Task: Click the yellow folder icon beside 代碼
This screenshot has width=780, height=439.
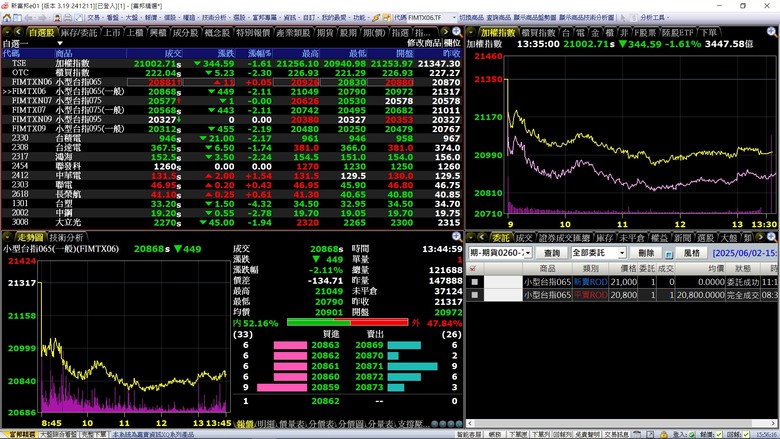Action: pos(387,17)
